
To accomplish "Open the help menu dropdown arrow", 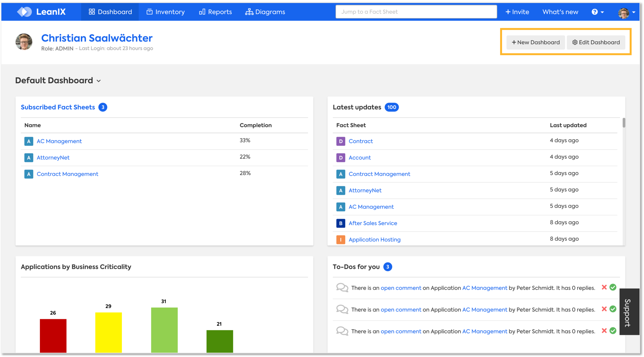I will click(602, 12).
